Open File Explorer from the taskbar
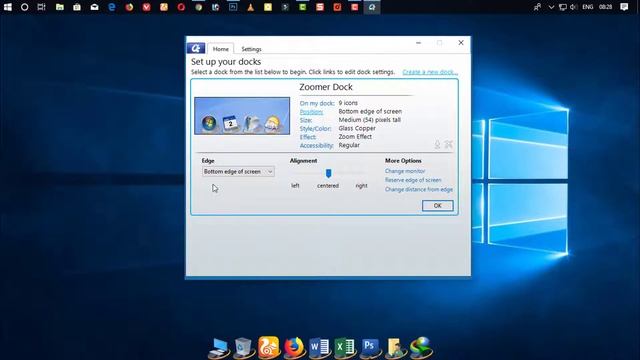The image size is (640, 360). click(60, 7)
